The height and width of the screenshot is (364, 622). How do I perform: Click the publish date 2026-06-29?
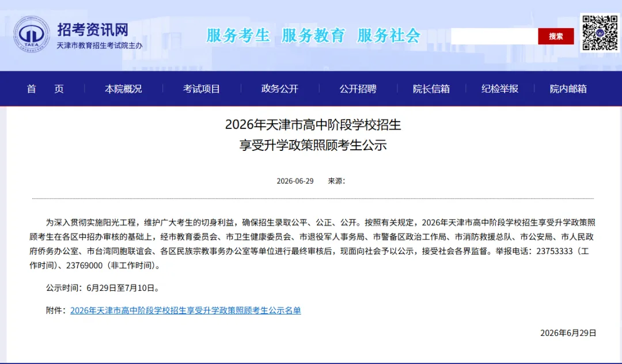(295, 181)
